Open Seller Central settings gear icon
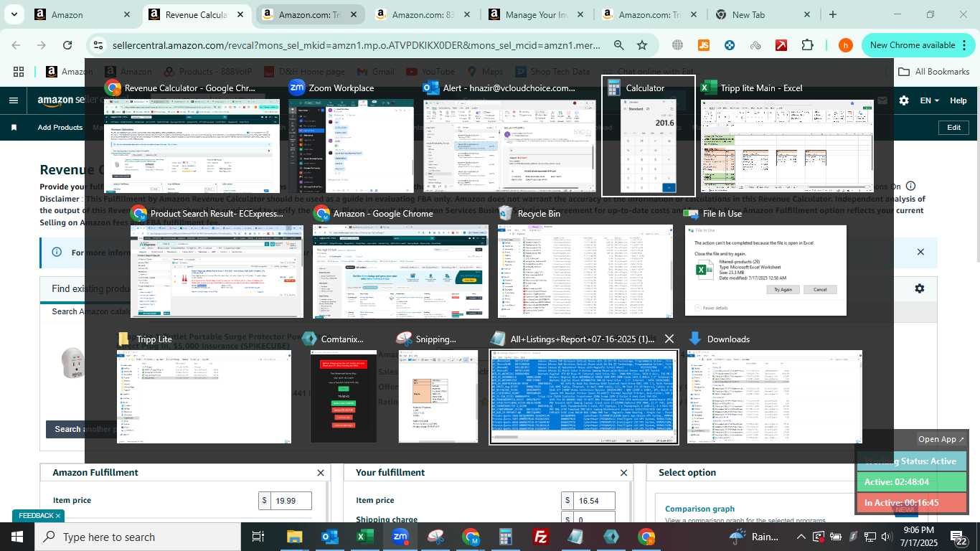Image resolution: width=980 pixels, height=551 pixels. coord(904,100)
